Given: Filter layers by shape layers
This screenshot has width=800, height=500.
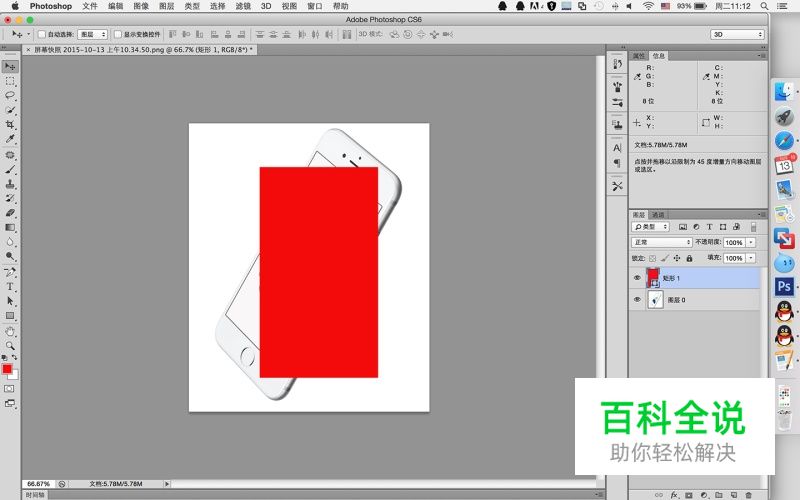Looking at the screenshot, I should 722,227.
